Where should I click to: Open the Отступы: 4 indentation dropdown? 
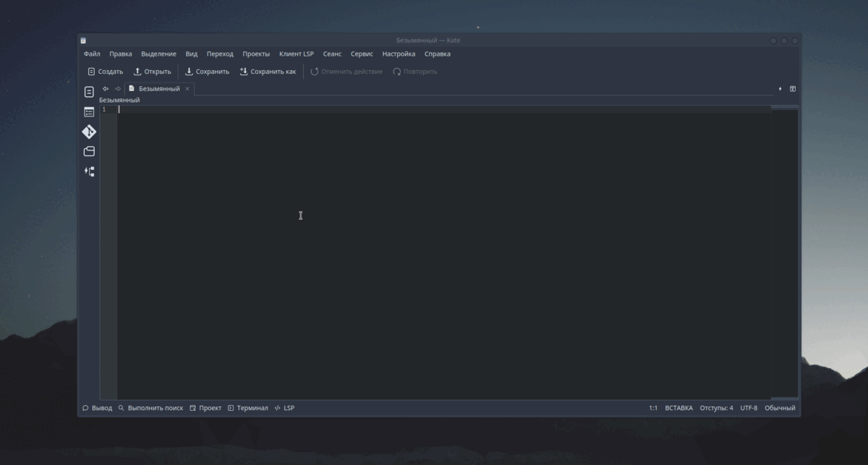tap(716, 408)
